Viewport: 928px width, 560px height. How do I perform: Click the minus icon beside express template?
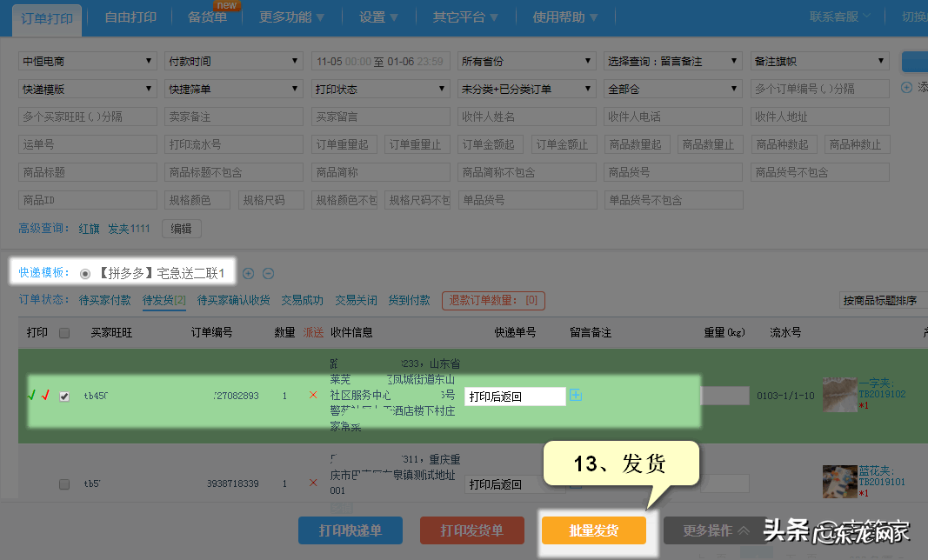[269, 273]
